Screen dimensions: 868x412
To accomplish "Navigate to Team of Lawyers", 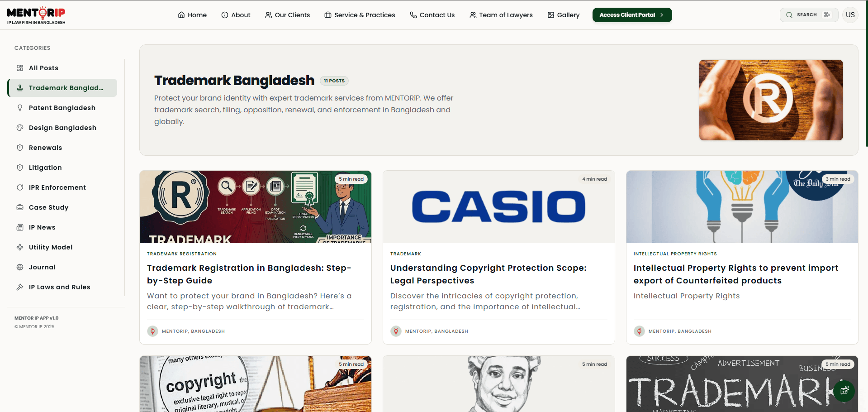I will click(501, 15).
